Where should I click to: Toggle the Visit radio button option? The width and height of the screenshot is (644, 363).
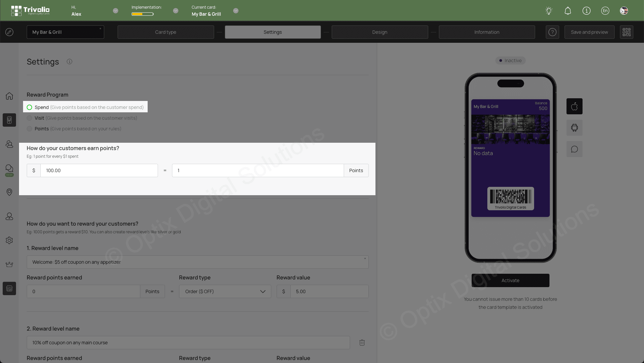tap(30, 118)
